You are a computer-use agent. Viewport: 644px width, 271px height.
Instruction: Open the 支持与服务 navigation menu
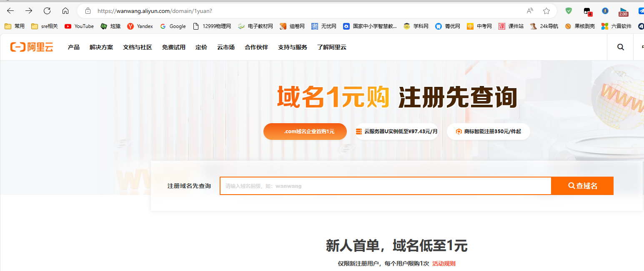[x=293, y=47]
